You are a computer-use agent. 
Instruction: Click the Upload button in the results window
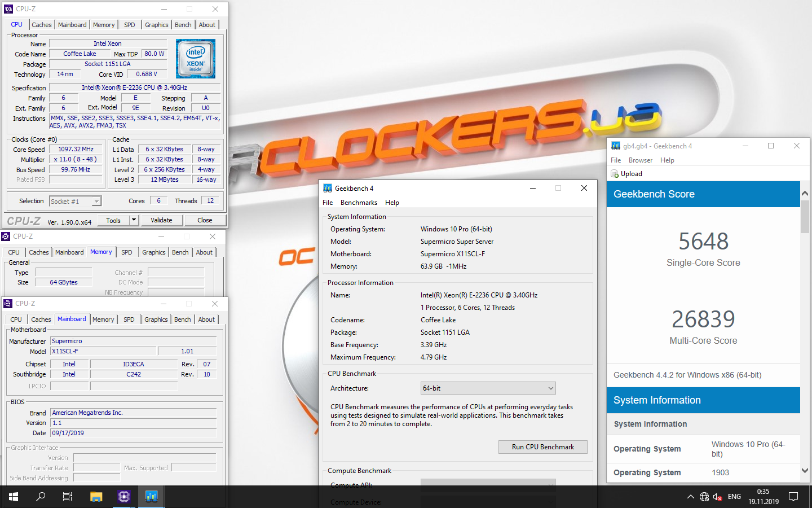coord(627,174)
